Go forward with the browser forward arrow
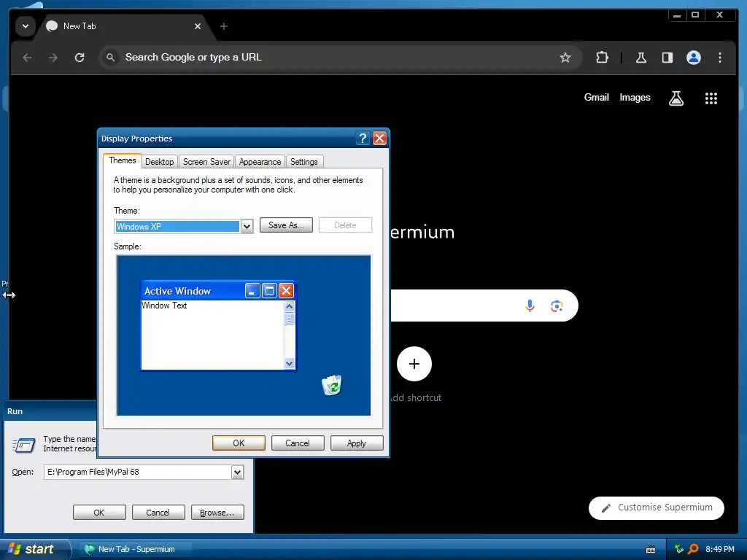The image size is (747, 560). (x=53, y=58)
